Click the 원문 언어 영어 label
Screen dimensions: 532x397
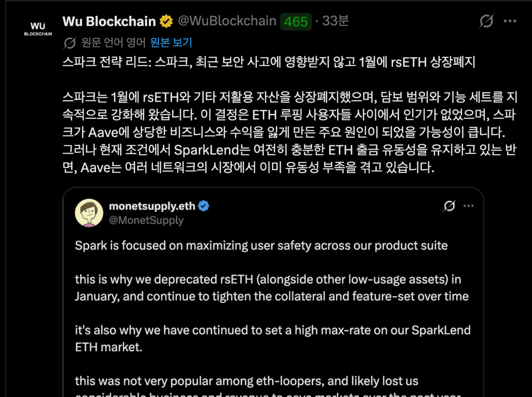113,42
